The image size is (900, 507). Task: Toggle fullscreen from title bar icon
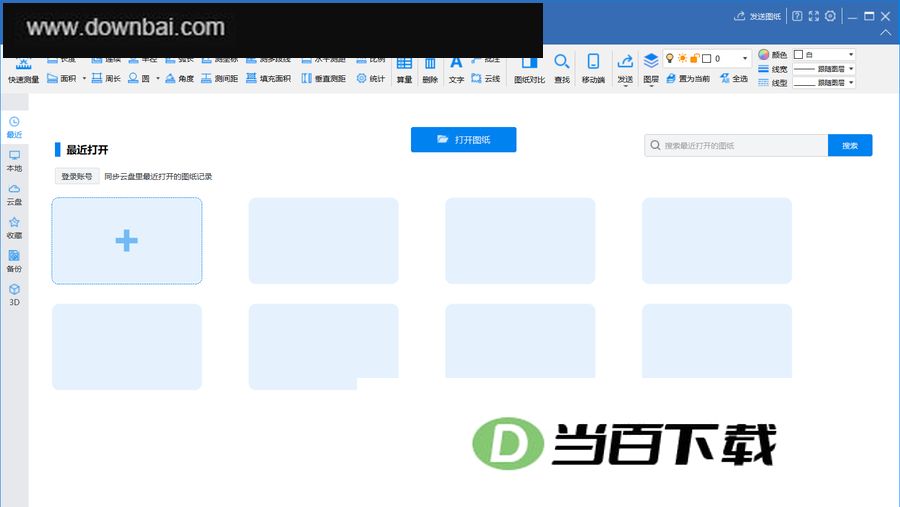click(813, 16)
